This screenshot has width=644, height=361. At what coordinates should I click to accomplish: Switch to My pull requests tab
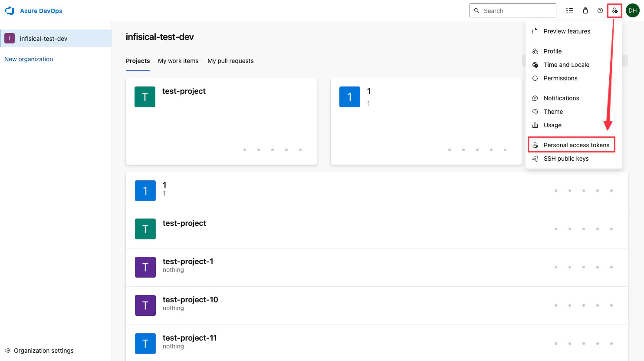(230, 61)
